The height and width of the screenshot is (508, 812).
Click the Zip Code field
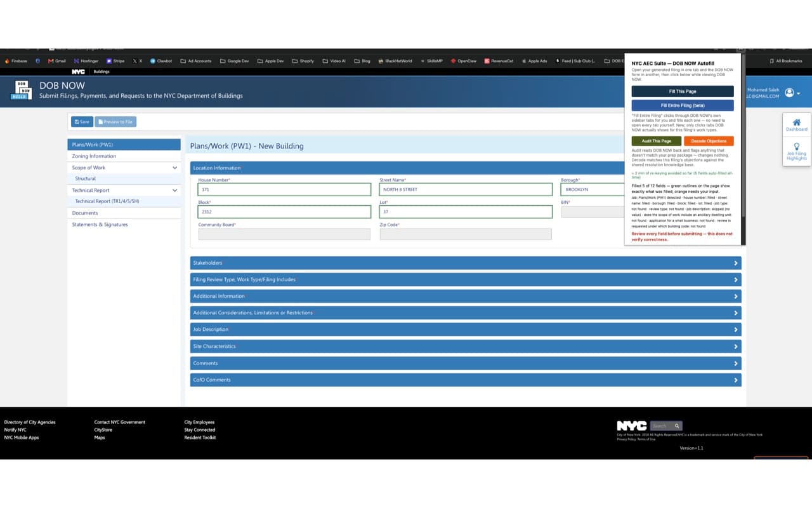click(x=466, y=234)
